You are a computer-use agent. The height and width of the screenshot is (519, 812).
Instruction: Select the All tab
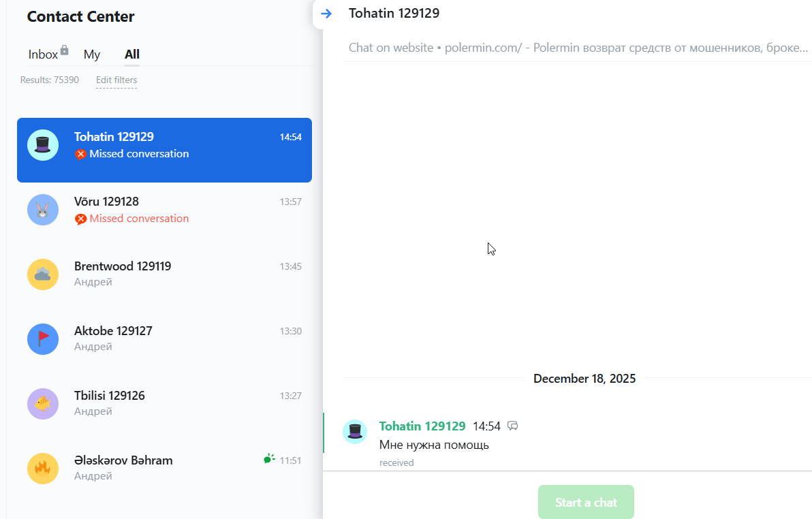click(132, 54)
